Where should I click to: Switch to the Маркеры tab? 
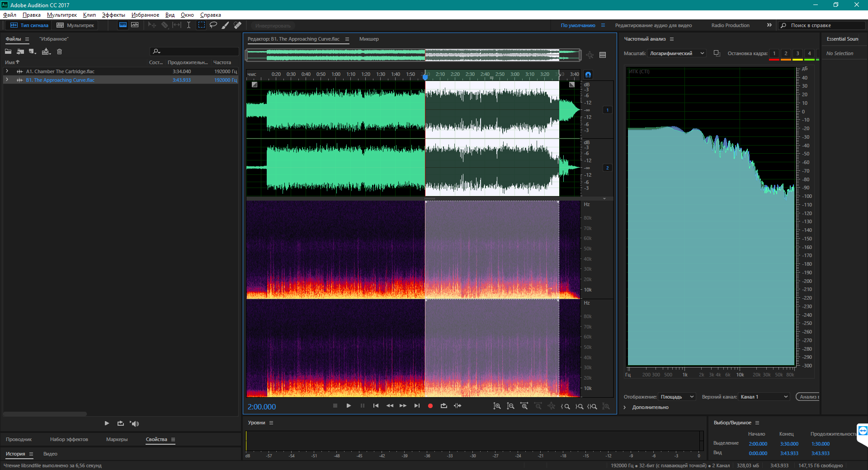pos(117,439)
